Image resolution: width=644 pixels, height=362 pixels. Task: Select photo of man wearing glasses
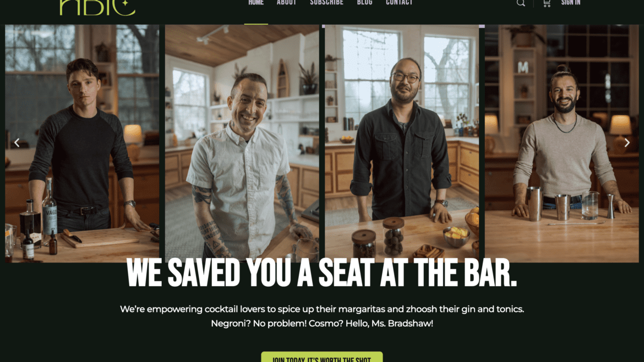402,143
